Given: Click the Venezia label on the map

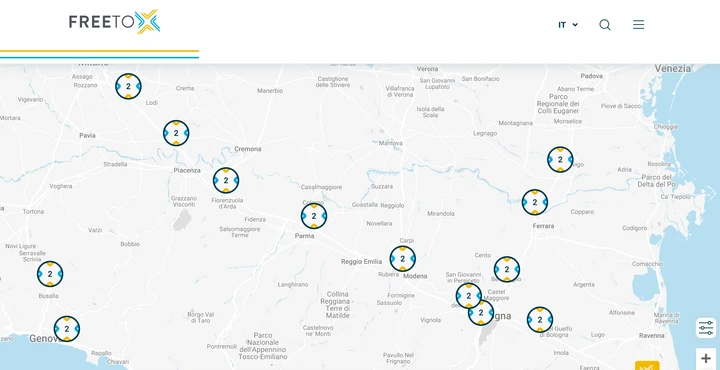Looking at the screenshot, I should click(x=672, y=68).
